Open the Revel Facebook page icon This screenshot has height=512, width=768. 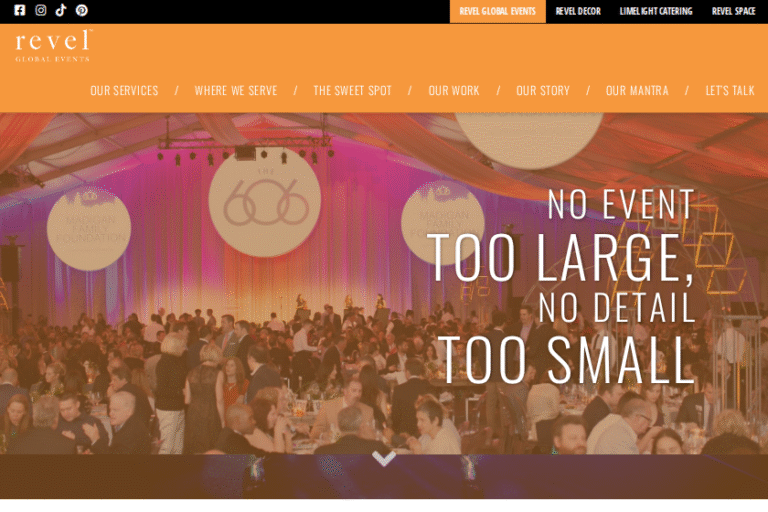pyautogui.click(x=20, y=11)
